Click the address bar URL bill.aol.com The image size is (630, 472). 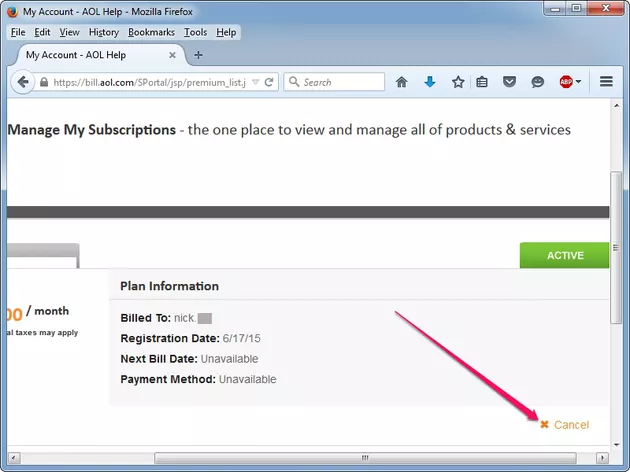click(x=149, y=82)
